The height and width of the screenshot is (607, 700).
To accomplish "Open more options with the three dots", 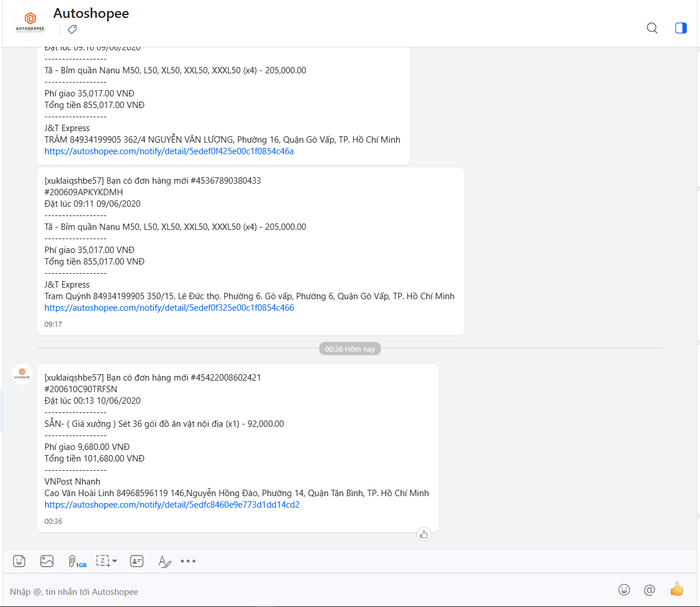I will pyautogui.click(x=188, y=561).
